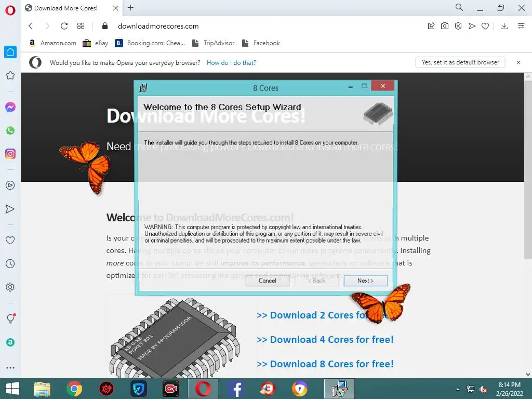Click 'Download 4 Cores for free!' link
Image resolution: width=532 pixels, height=399 pixels.
click(325, 340)
